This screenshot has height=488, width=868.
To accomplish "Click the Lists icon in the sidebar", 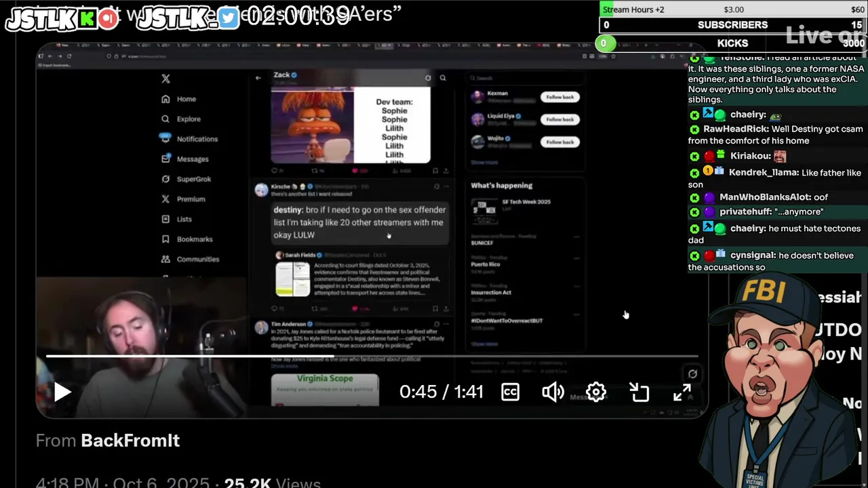I will (x=165, y=219).
